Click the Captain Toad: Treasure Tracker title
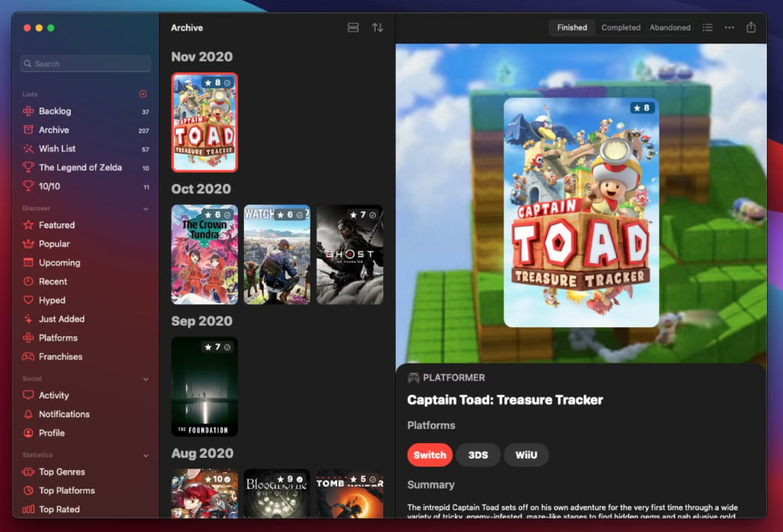This screenshot has width=783, height=532. 505,400
